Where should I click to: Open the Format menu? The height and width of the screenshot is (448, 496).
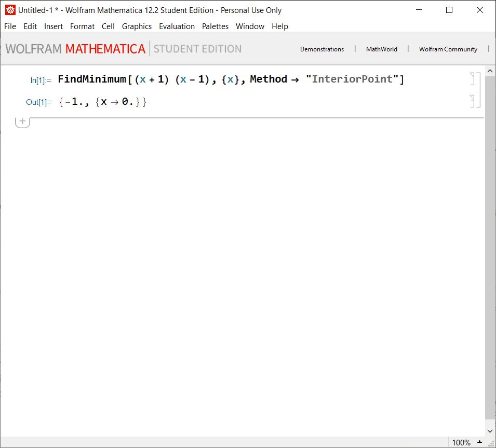(x=82, y=26)
